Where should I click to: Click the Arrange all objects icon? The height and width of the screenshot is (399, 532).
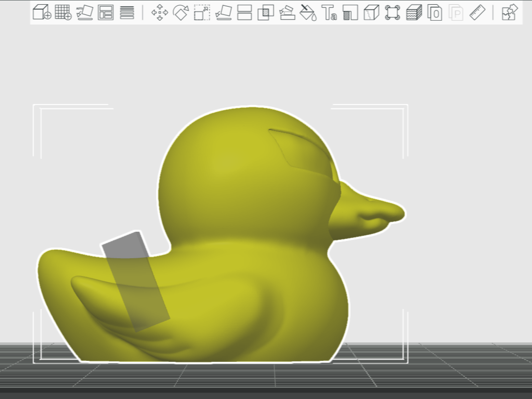pyautogui.click(x=106, y=12)
